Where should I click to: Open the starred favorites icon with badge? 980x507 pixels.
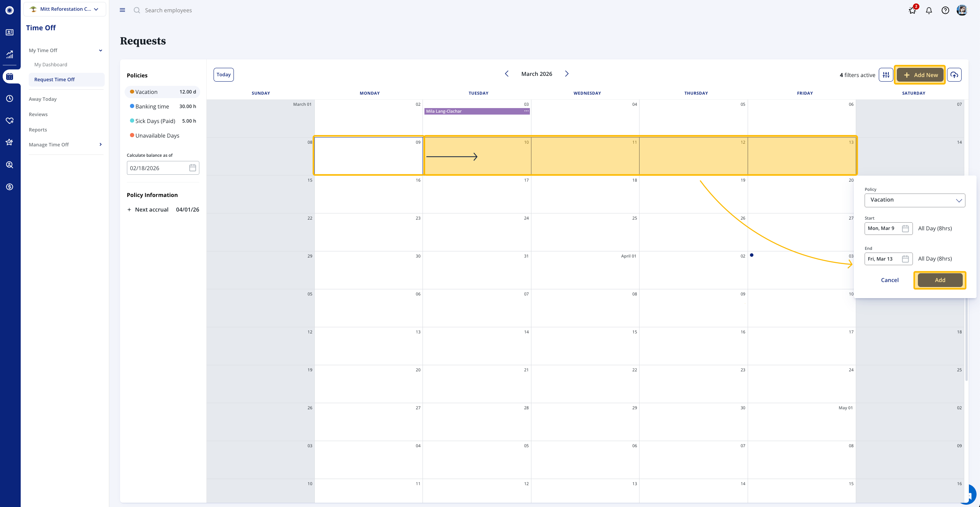point(912,11)
